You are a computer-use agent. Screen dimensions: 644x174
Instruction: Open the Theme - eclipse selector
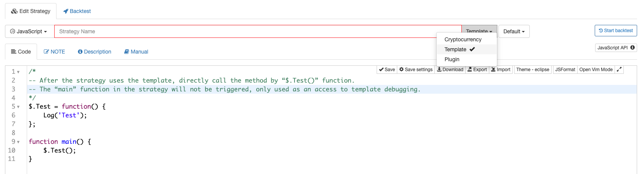pyautogui.click(x=532, y=70)
